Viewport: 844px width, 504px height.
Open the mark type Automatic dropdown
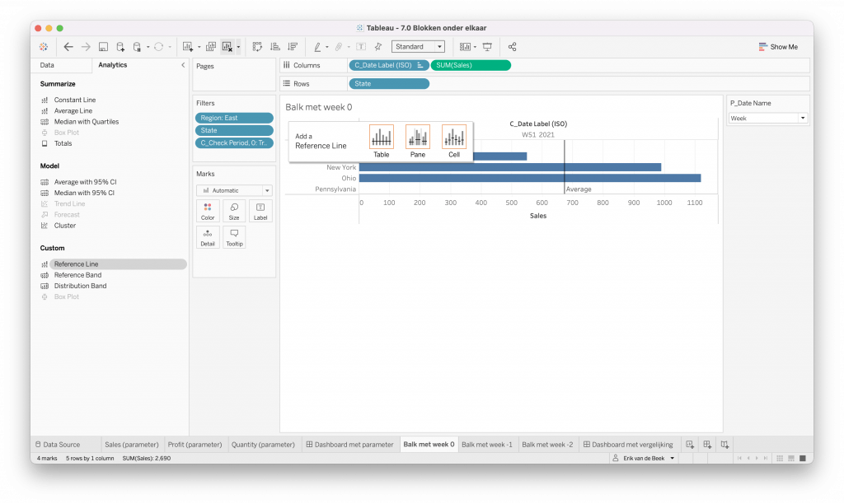click(x=234, y=190)
